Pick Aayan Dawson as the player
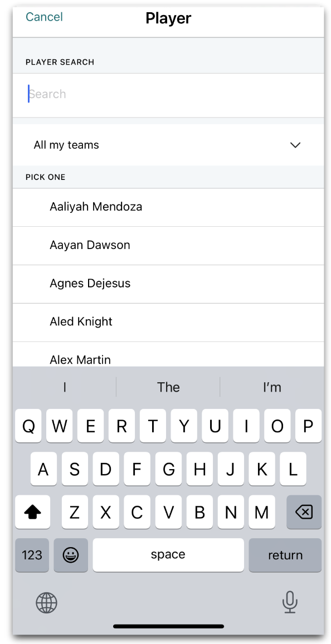Screen dimensions: 331x644 [168, 246]
